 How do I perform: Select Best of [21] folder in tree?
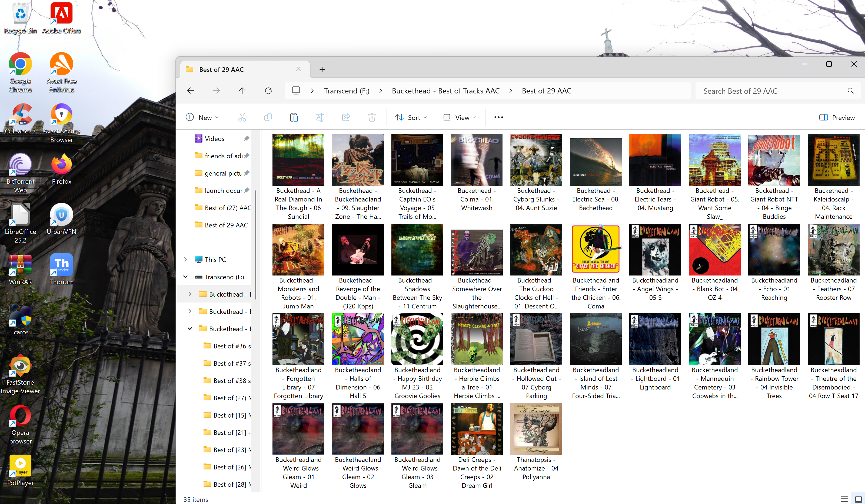click(227, 432)
